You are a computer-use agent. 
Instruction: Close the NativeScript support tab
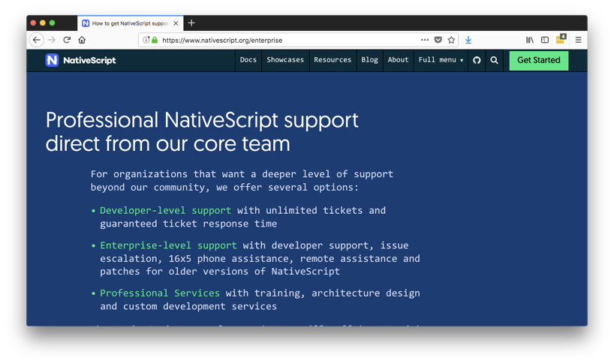click(176, 23)
